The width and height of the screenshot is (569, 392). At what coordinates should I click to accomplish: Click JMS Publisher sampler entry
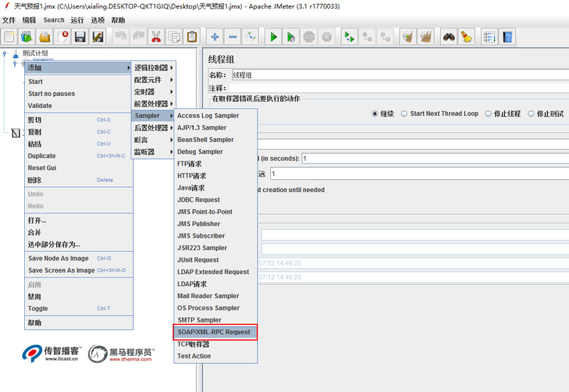216,224
